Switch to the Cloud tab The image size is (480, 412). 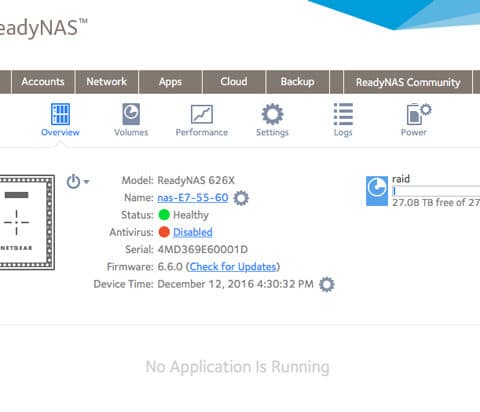pyautogui.click(x=234, y=82)
